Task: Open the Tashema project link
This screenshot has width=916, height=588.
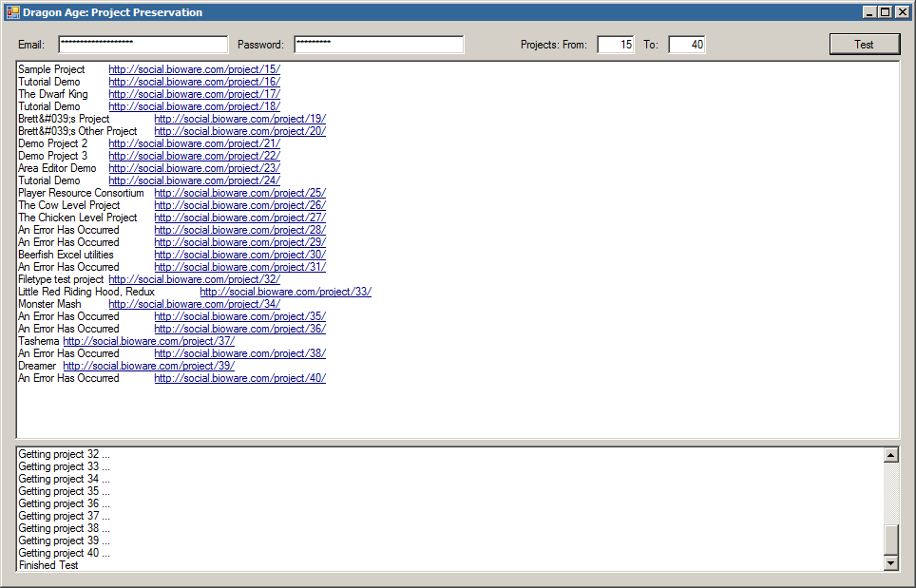Action: tap(149, 341)
